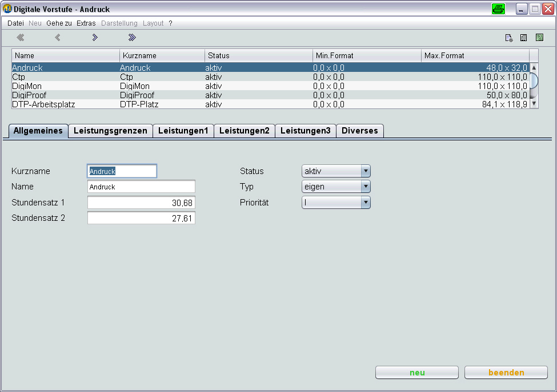Sort by the Status column header
557x392 pixels.
pos(259,56)
